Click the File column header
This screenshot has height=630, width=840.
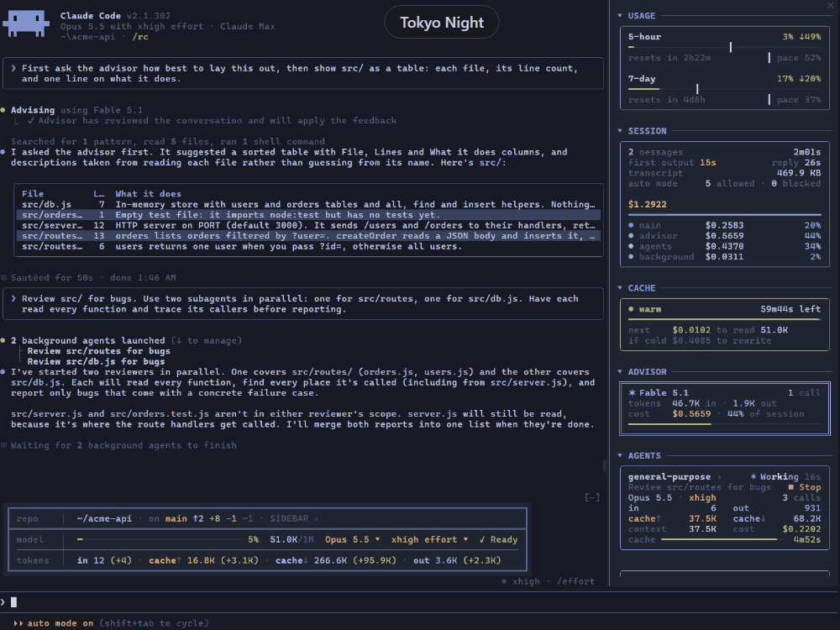[33, 194]
